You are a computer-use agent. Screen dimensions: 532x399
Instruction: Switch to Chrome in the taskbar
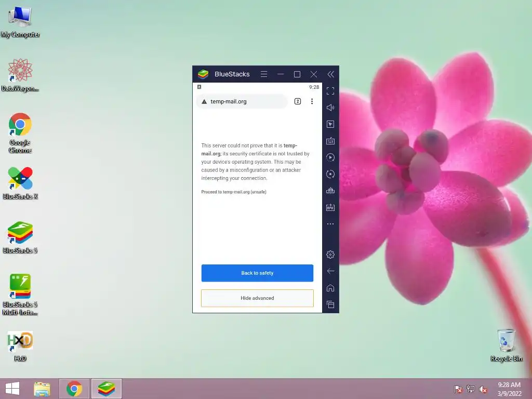coord(74,389)
